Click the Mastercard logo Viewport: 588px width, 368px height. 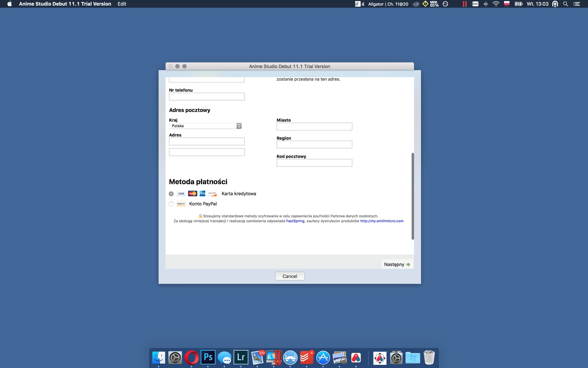pos(192,193)
